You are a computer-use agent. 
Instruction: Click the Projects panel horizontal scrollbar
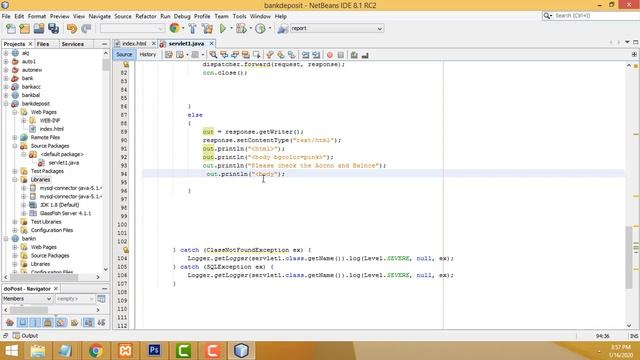point(44,277)
